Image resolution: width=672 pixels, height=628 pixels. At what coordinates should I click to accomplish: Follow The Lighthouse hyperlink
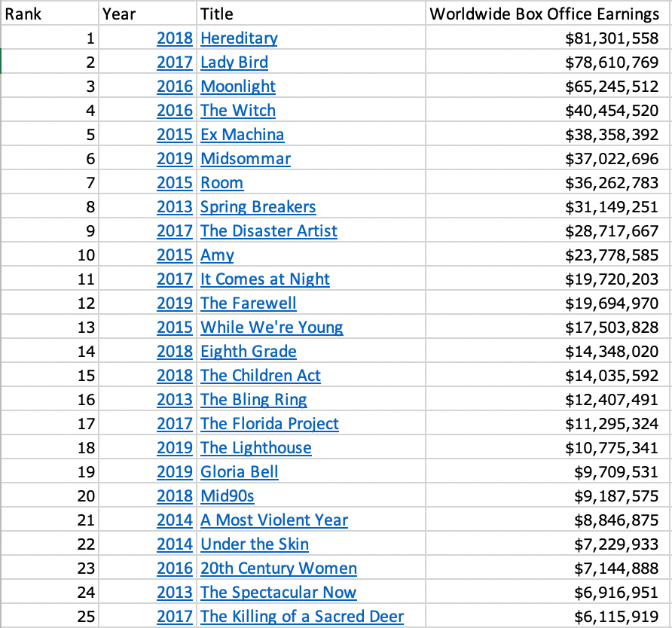coord(256,448)
